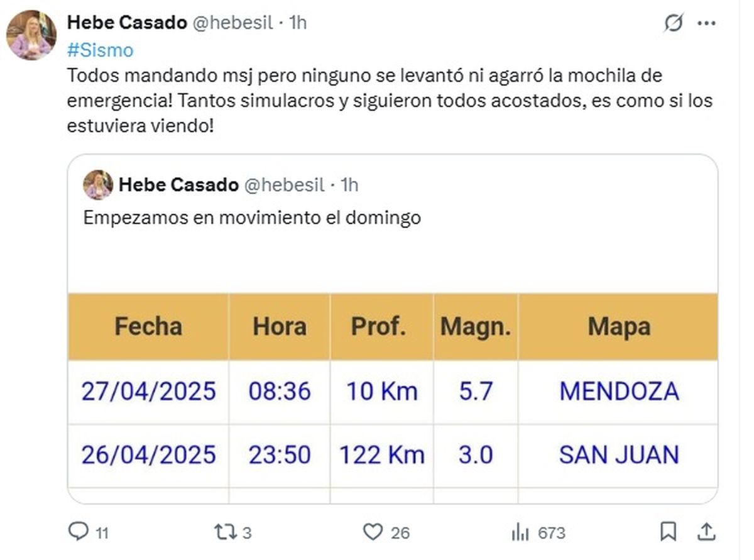Click the Fecha column header
Image resolution: width=754 pixels, height=560 pixels.
(x=148, y=326)
